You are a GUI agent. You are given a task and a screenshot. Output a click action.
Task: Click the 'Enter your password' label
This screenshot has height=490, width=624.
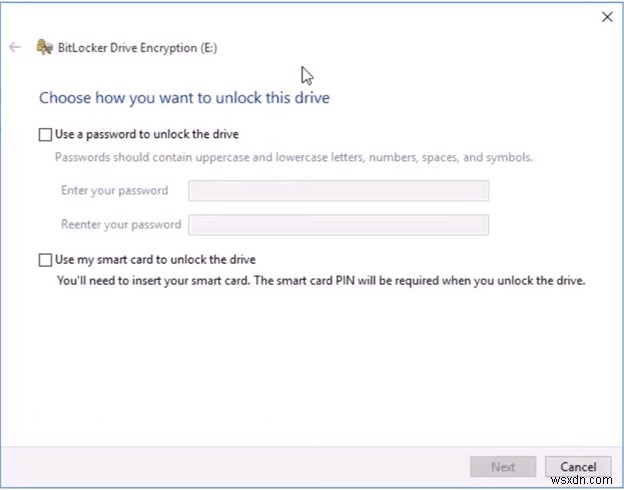(x=114, y=191)
